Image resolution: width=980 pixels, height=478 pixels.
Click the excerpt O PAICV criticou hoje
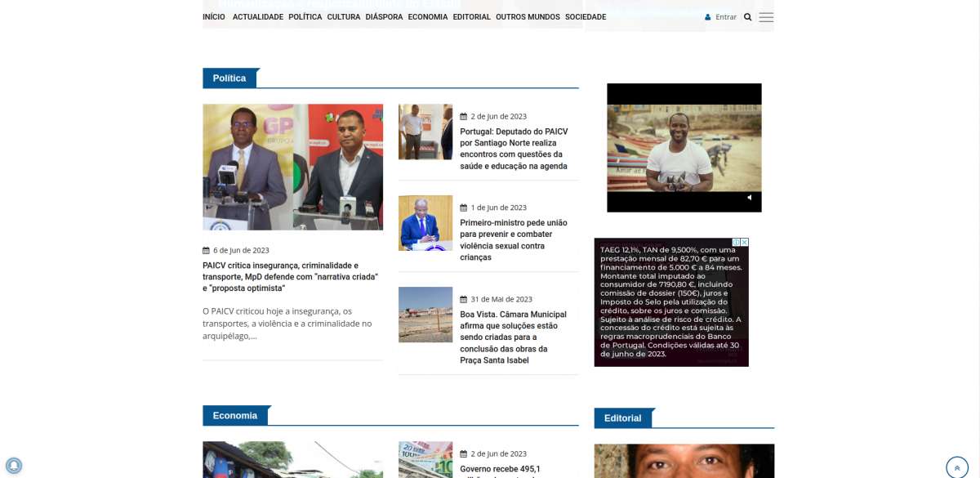tap(287, 324)
